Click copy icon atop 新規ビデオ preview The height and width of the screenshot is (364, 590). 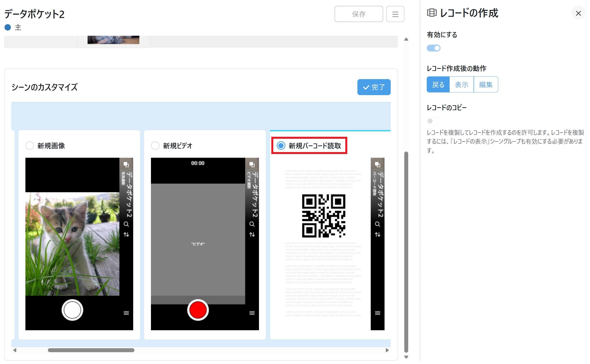(252, 164)
